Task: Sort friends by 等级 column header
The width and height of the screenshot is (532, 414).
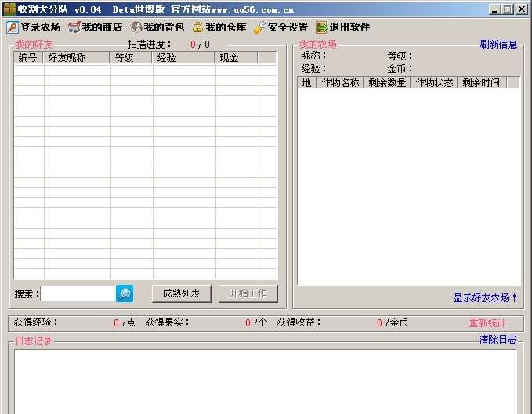Action: tap(131, 58)
